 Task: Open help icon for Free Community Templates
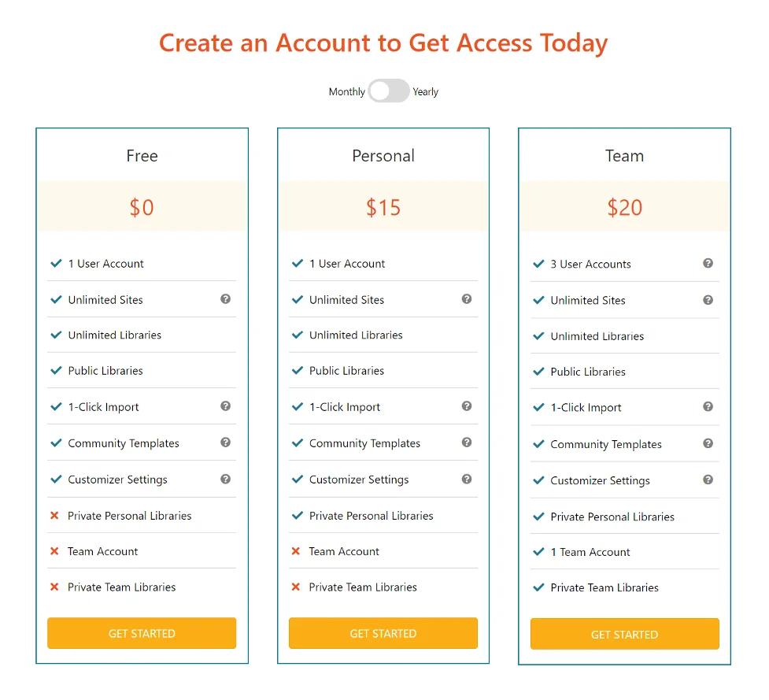225,442
